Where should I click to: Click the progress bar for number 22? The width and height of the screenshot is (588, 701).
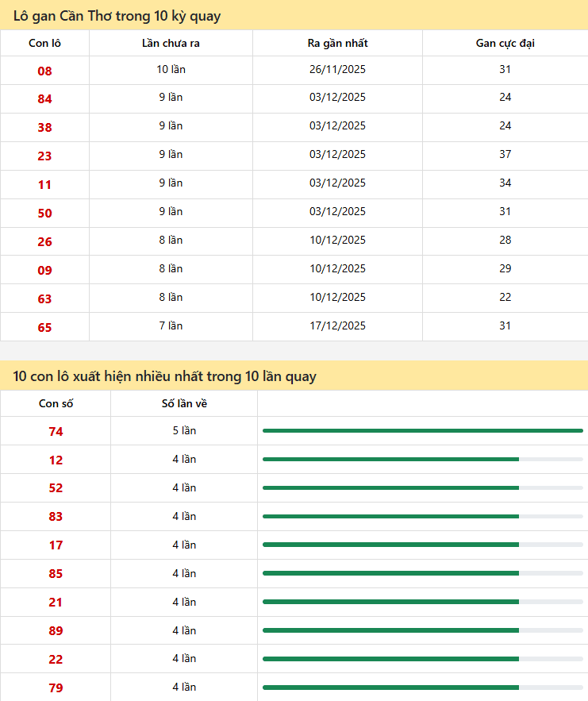tap(422, 659)
